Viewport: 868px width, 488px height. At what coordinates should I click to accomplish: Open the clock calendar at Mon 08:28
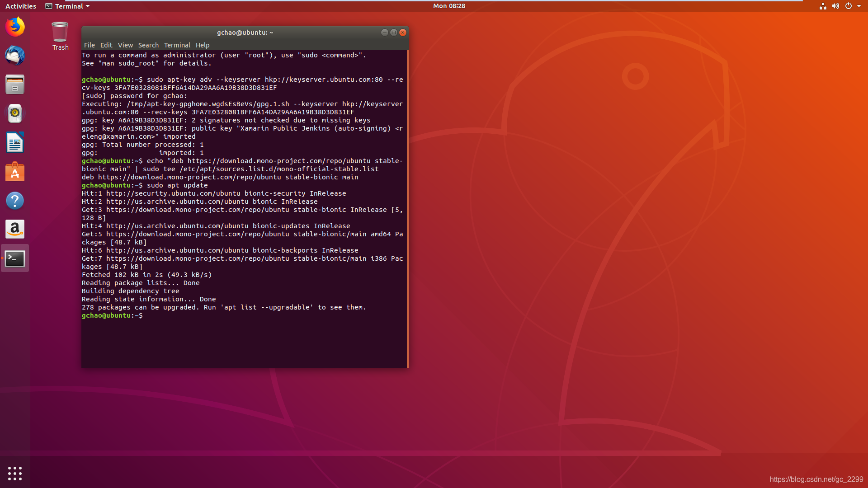click(448, 6)
